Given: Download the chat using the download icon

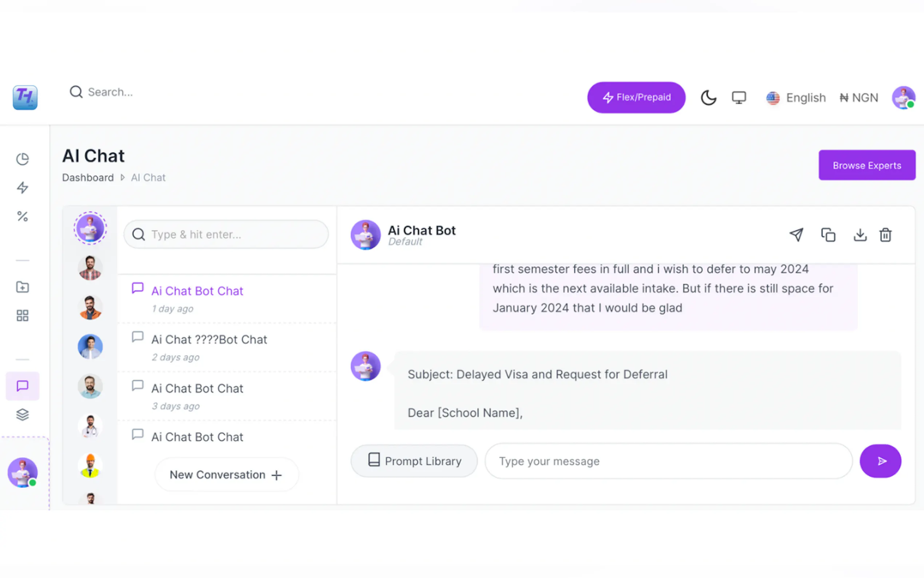Looking at the screenshot, I should pos(860,235).
